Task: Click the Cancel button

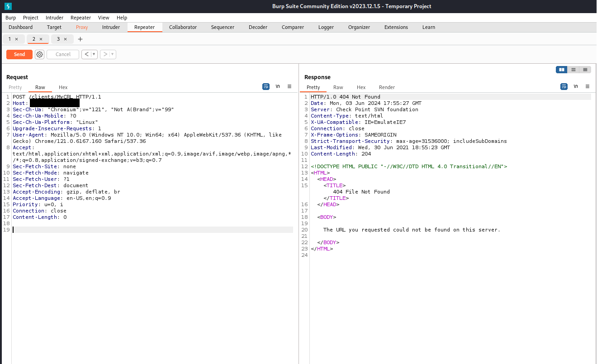Action: coord(63,54)
